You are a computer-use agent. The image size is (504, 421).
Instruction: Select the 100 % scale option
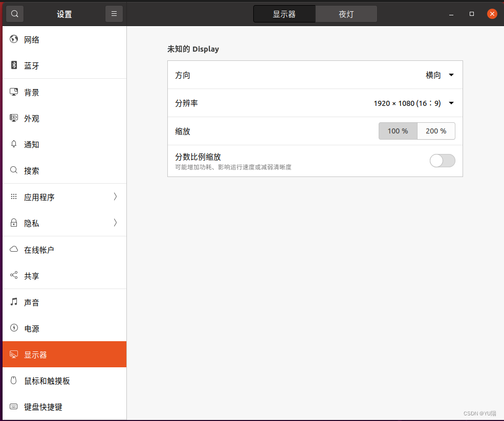(x=398, y=131)
